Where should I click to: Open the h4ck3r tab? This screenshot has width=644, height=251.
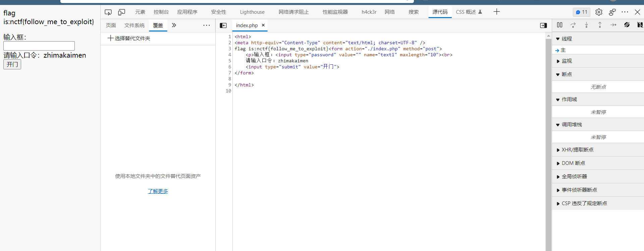coord(369,12)
